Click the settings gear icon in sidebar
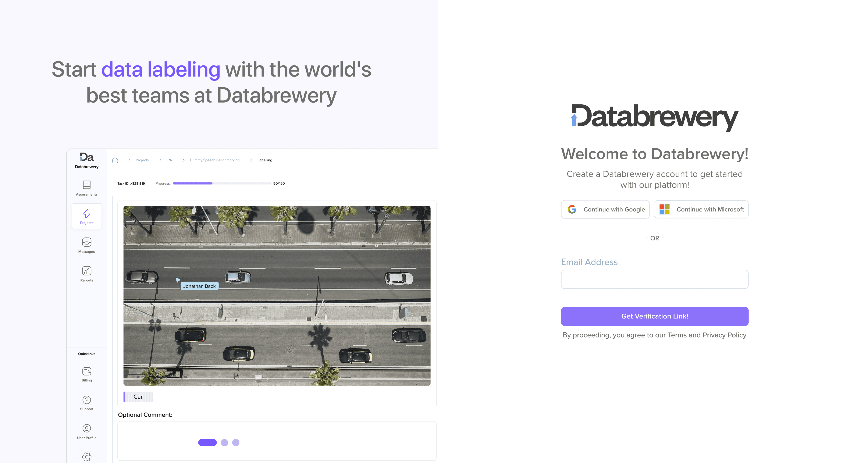Viewport: 868px width, 463px height. [87, 457]
